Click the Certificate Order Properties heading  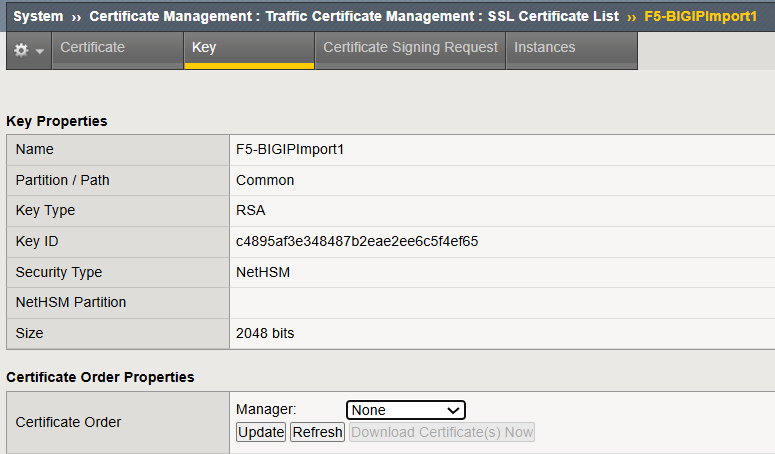100,377
